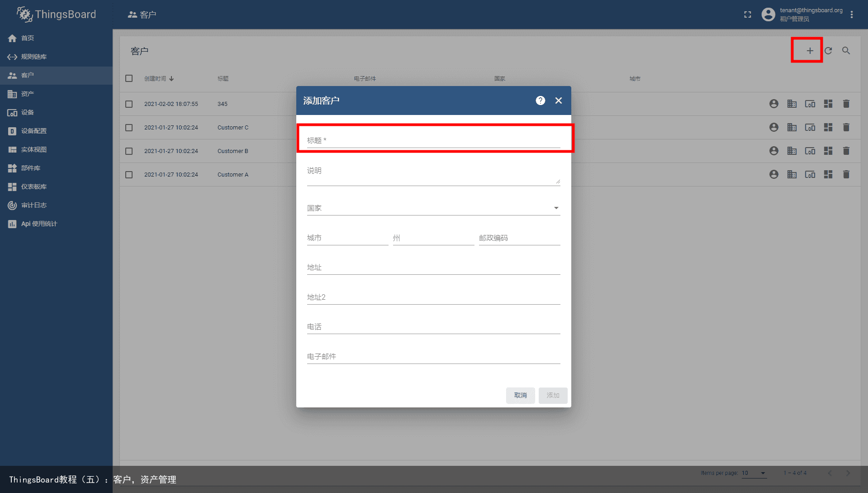Focus the 电话 phone field

(x=433, y=327)
